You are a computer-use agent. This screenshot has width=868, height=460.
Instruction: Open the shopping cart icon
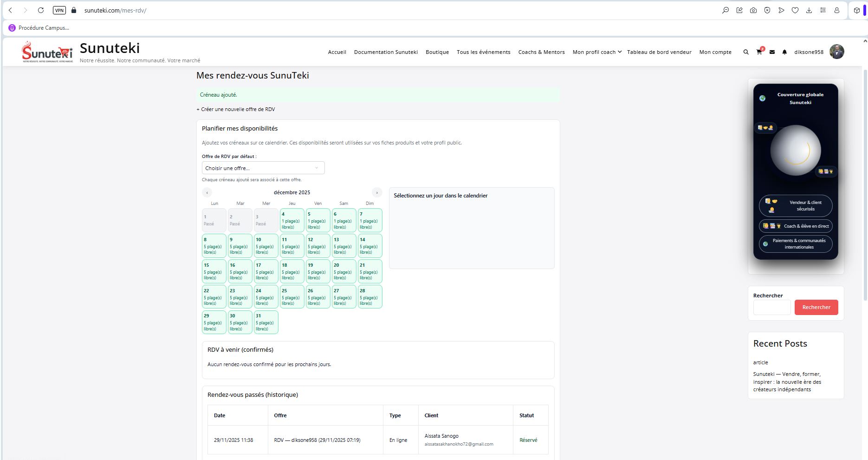pos(759,52)
